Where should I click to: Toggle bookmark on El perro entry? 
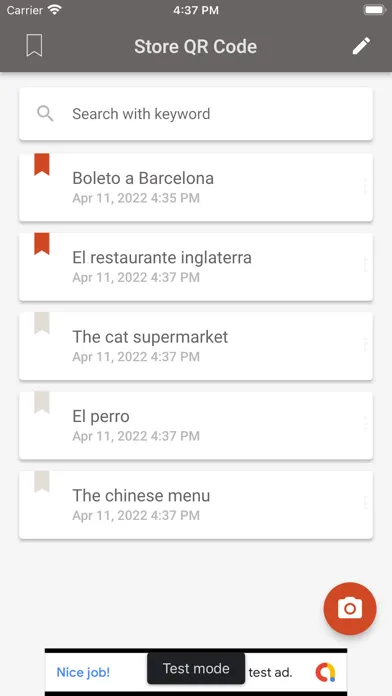[42, 402]
